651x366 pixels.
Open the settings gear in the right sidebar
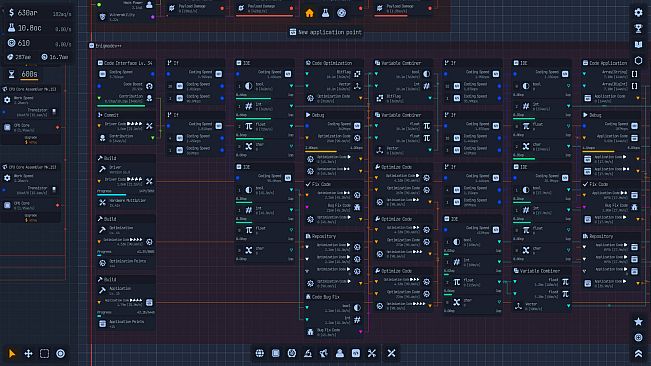click(639, 12)
